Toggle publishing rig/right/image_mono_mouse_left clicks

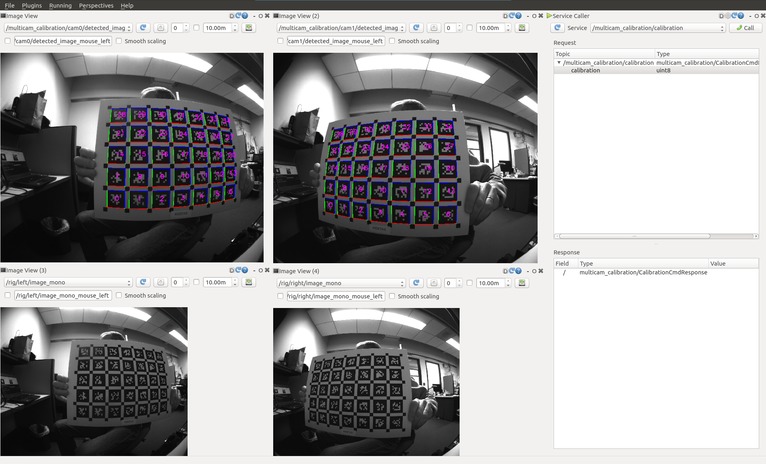click(280, 296)
